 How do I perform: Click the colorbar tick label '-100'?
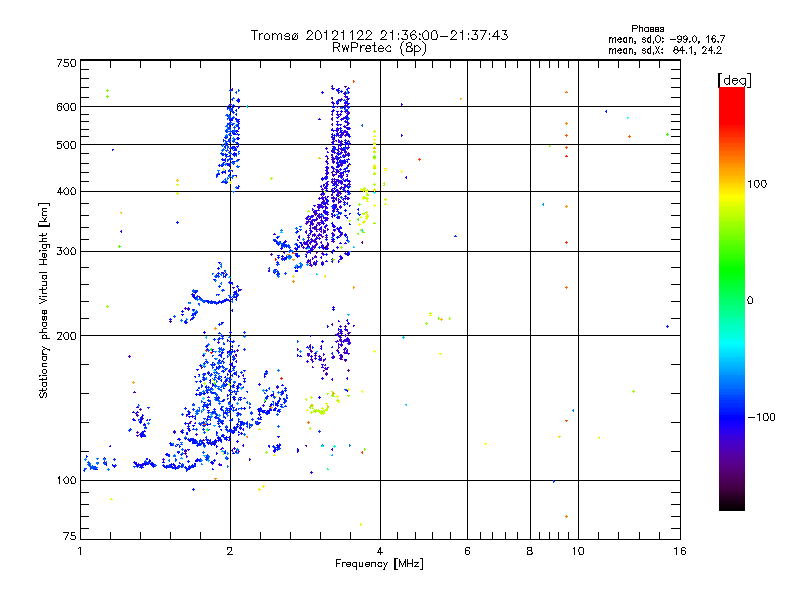click(x=761, y=417)
